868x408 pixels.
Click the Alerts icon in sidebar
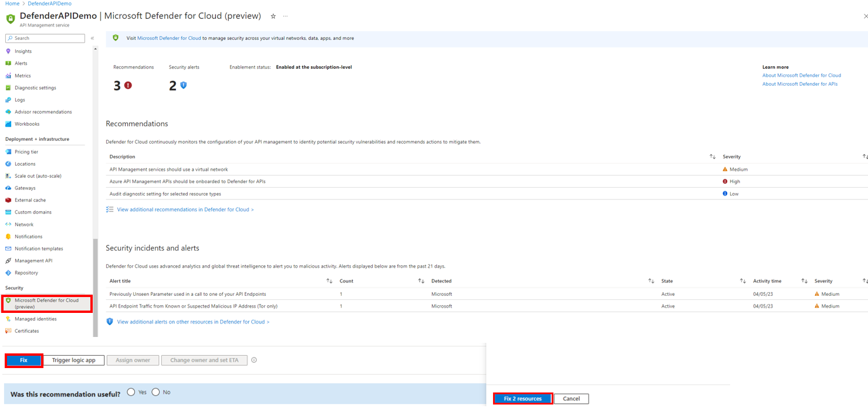pos(8,63)
